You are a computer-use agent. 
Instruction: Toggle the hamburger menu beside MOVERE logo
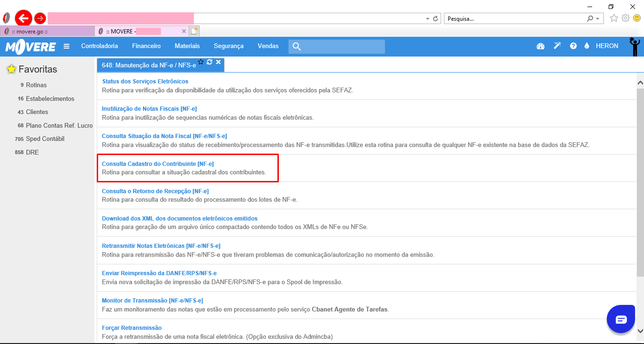point(67,46)
